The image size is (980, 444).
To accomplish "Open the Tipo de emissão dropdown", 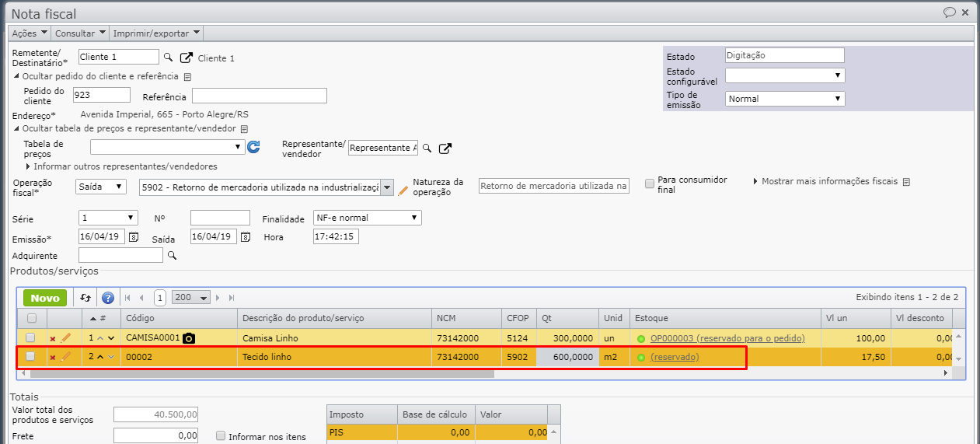I will point(784,99).
